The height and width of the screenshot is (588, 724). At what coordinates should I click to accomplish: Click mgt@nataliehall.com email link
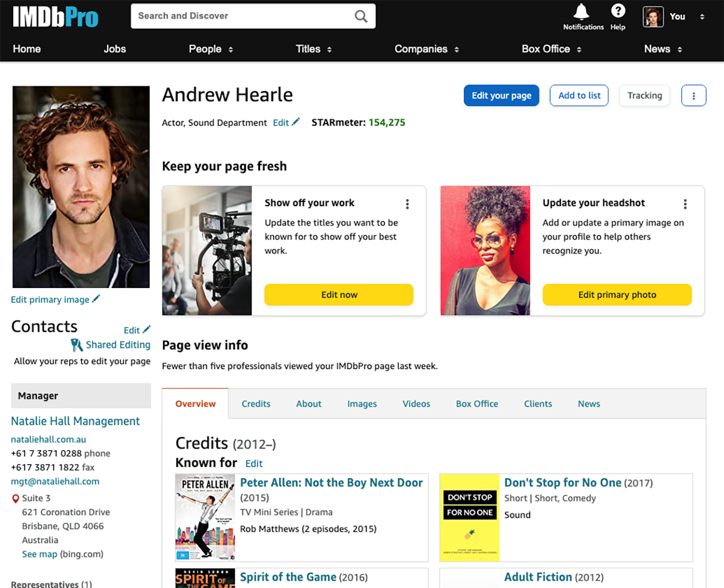pos(55,481)
